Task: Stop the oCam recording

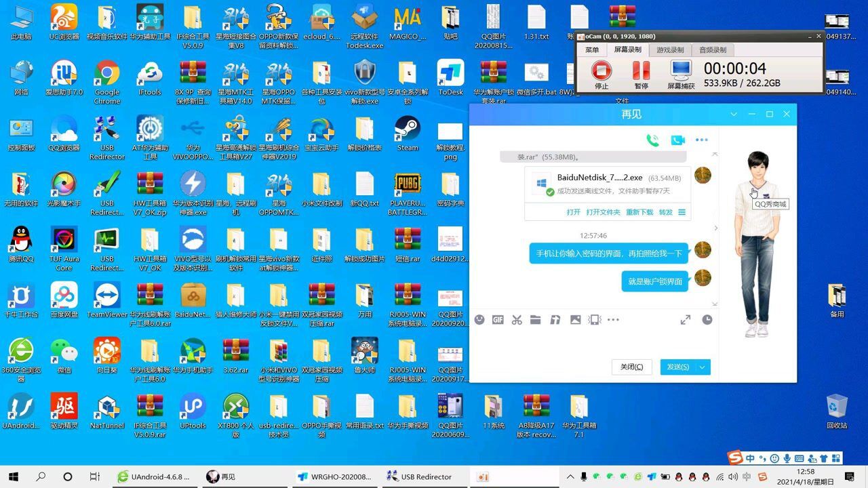Action: (x=601, y=75)
